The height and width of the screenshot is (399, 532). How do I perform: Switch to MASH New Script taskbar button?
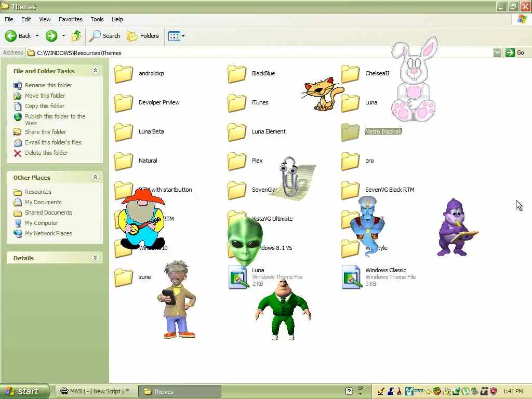pos(96,391)
